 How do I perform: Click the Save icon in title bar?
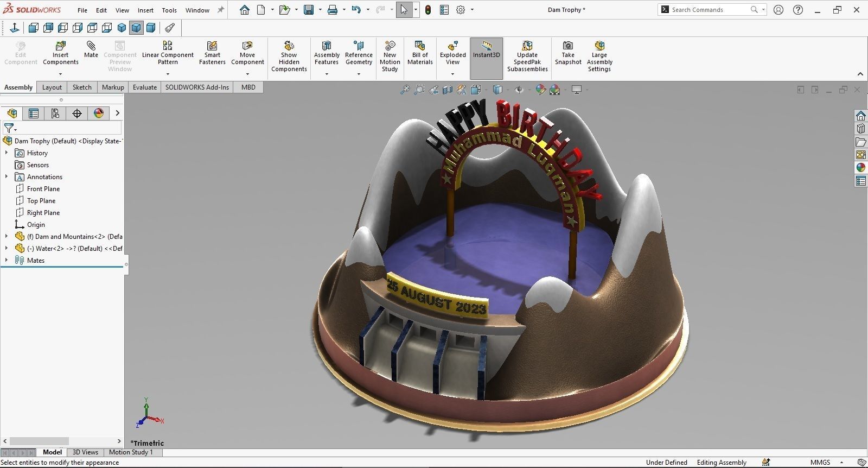(x=309, y=10)
